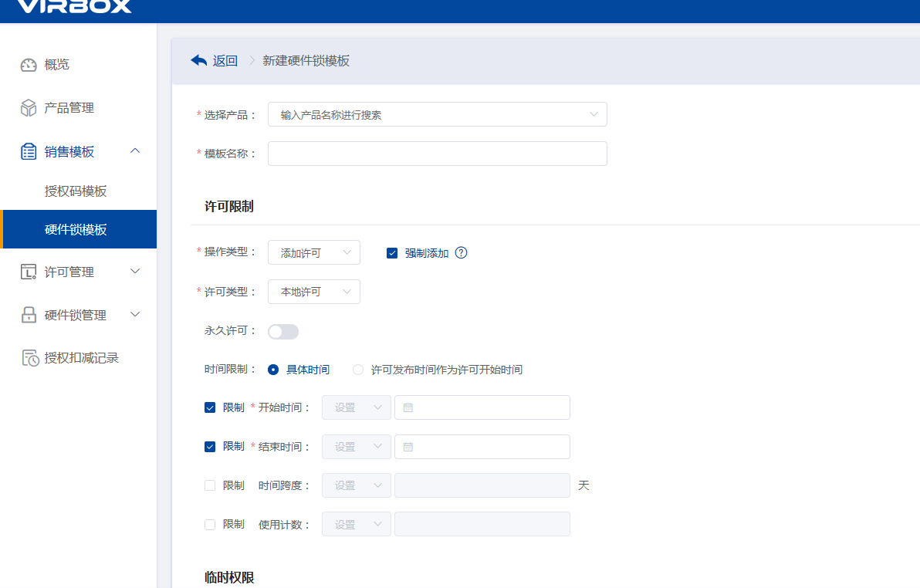Click the blue back arrow icon
The width and height of the screenshot is (920, 588).
(x=199, y=60)
